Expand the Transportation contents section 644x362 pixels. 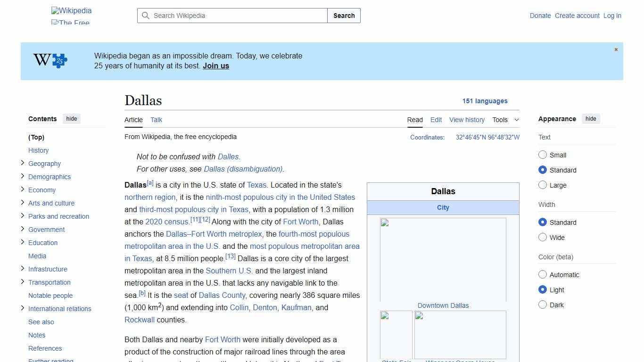[x=23, y=282]
